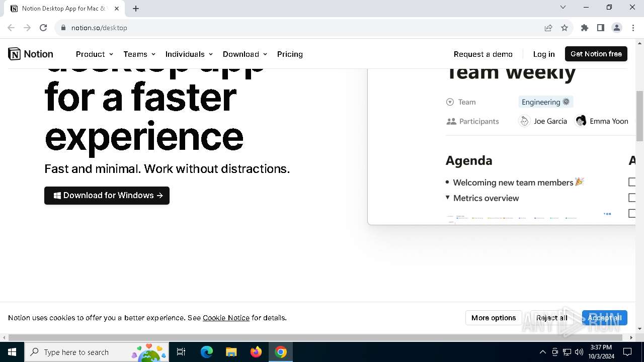
Task: Accept all cookies
Action: [604, 318]
